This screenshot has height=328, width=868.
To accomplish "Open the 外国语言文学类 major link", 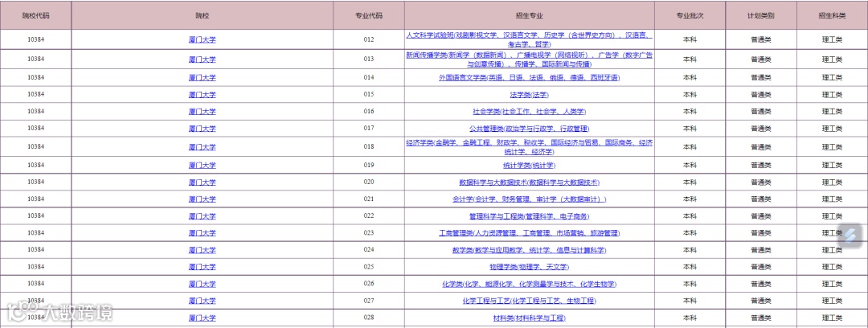I will coord(529,77).
